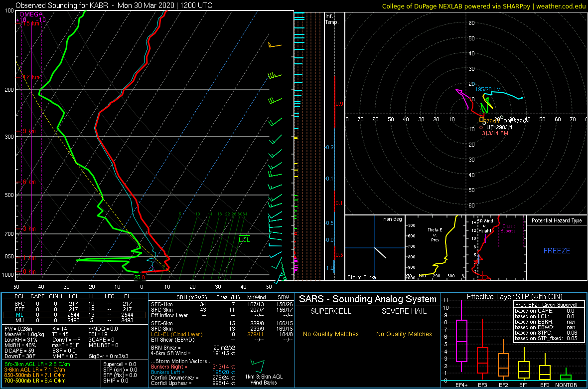The width and height of the screenshot is (588, 389).
Task: Click the SHIP = 0.0 parameter
Action: pos(117,381)
